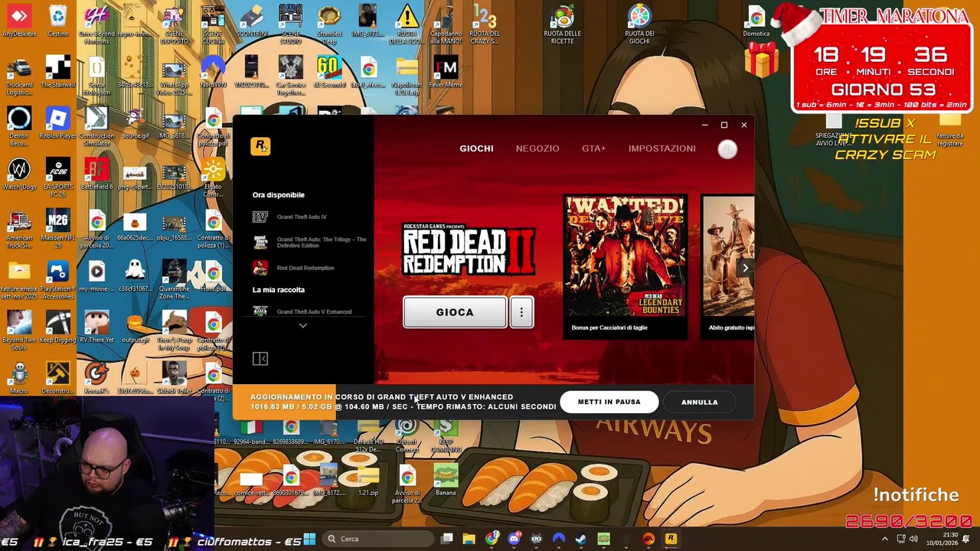This screenshot has height=551, width=980.
Task: Click the Cerca taskbar search field
Action: [377, 539]
